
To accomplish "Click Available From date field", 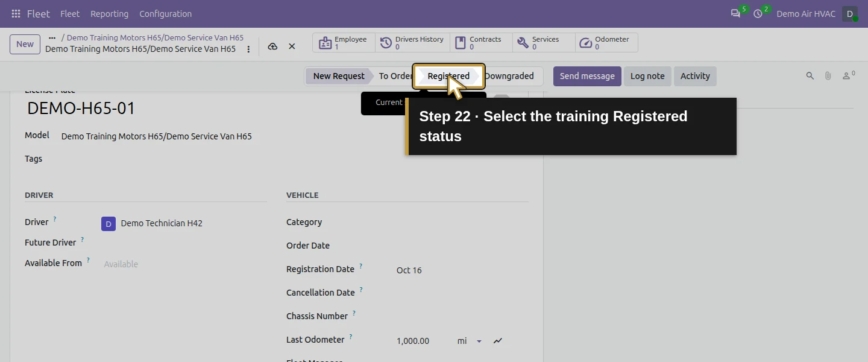I will point(184,264).
